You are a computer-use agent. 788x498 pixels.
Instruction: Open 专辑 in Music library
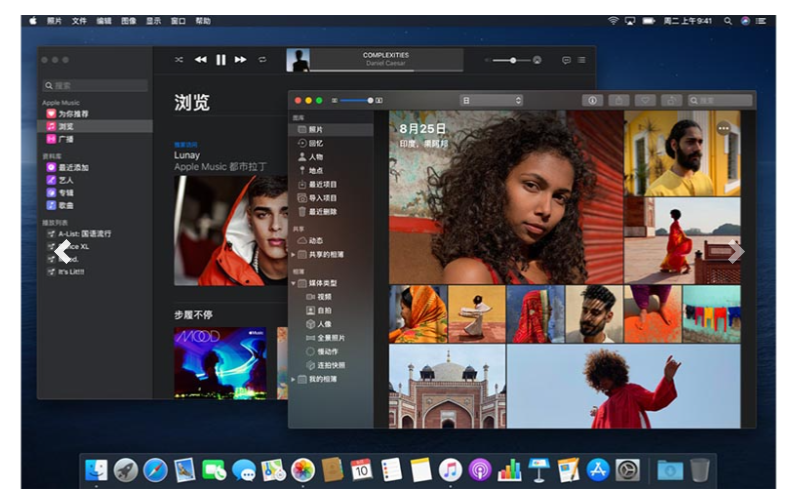coord(60,192)
